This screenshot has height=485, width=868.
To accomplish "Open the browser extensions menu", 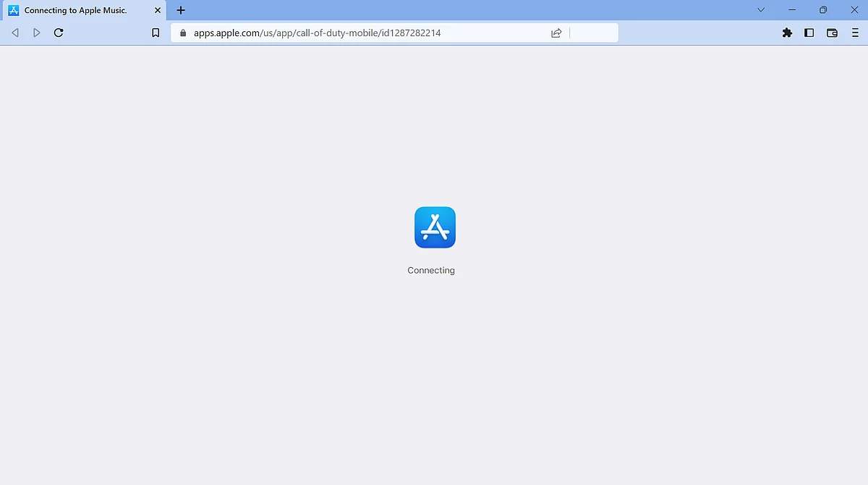I will coord(787,33).
